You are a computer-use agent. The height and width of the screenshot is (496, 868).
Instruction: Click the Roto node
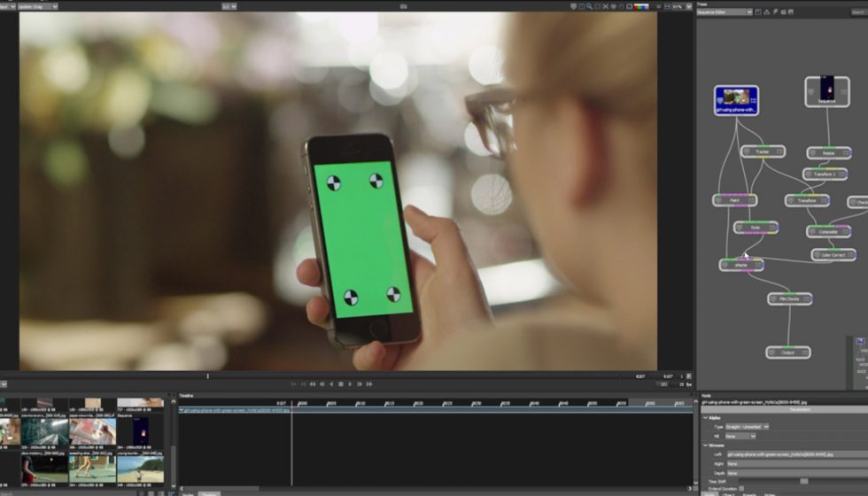(756, 228)
